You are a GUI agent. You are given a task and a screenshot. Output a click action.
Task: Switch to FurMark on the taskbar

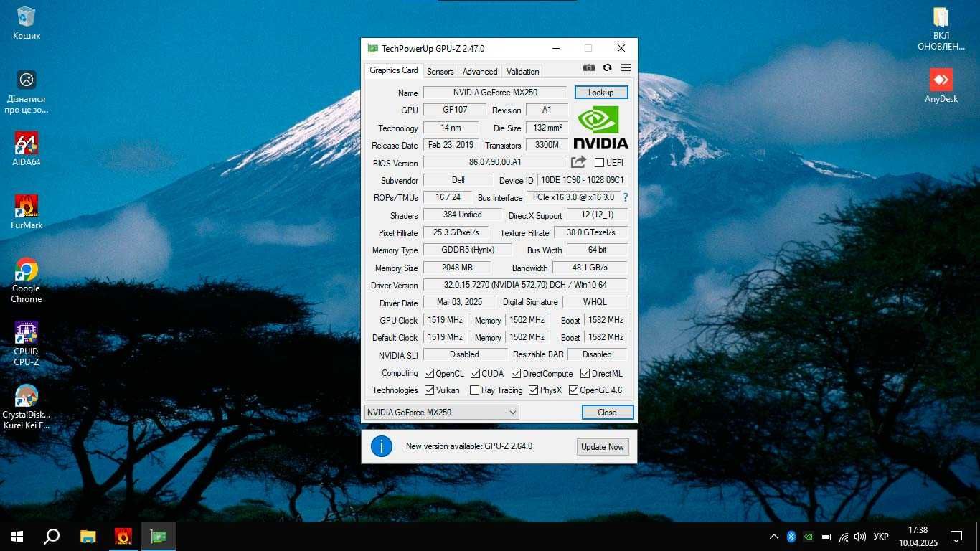123,536
